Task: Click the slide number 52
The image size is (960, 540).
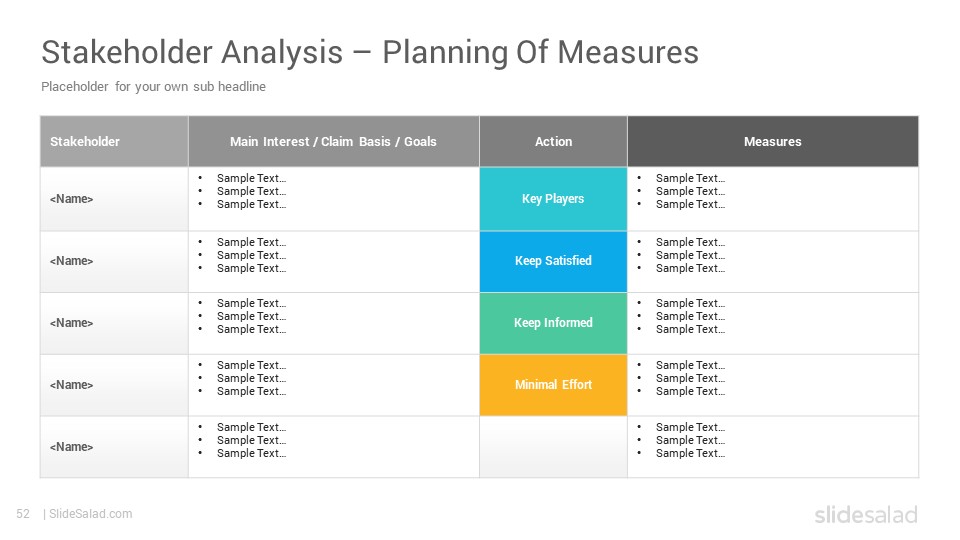Action: tap(23, 514)
